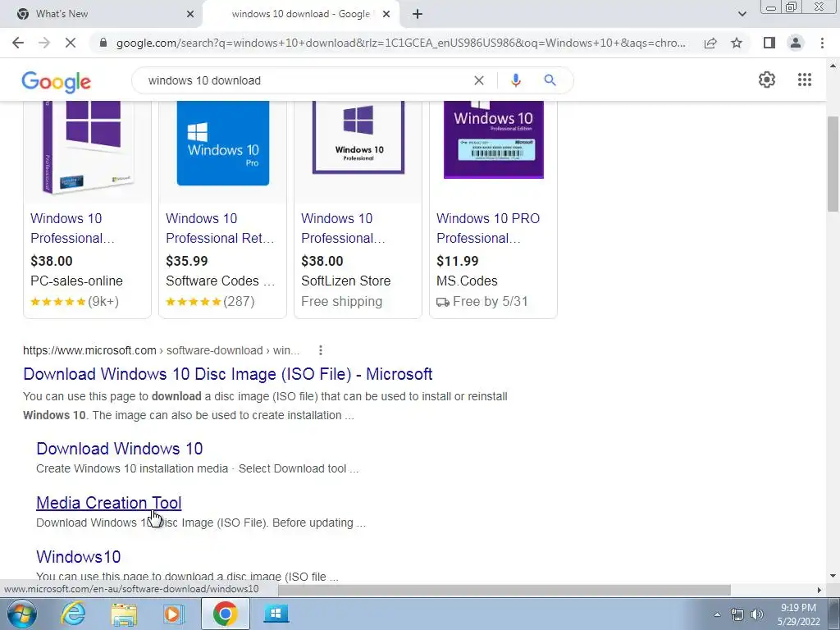Click the microsoft.com result URL breadcrumb
Viewport: 840px width, 630px height.
(x=162, y=350)
